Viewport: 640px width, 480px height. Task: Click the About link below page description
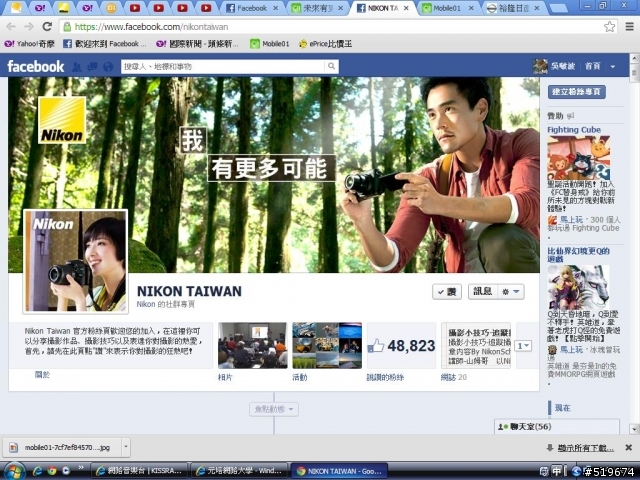point(42,375)
